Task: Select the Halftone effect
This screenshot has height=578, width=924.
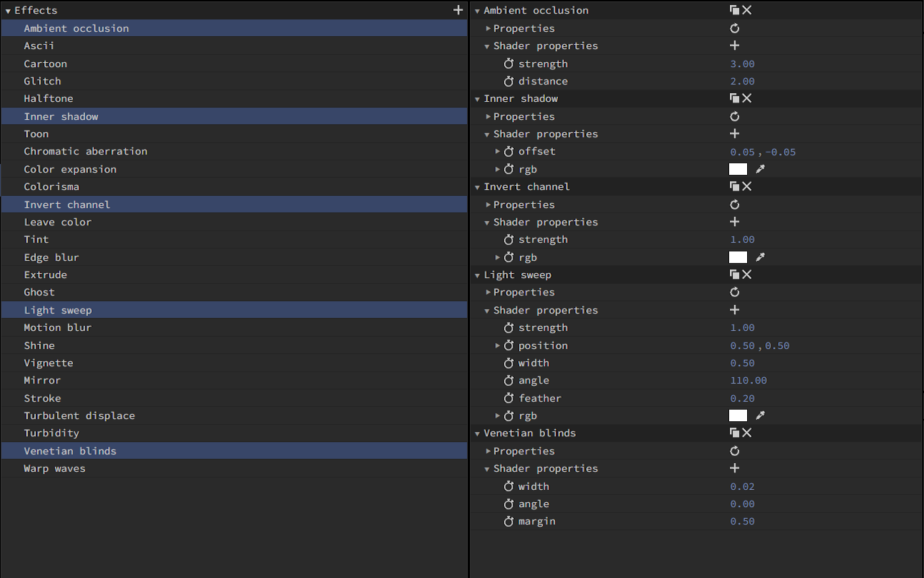Action: [234, 98]
